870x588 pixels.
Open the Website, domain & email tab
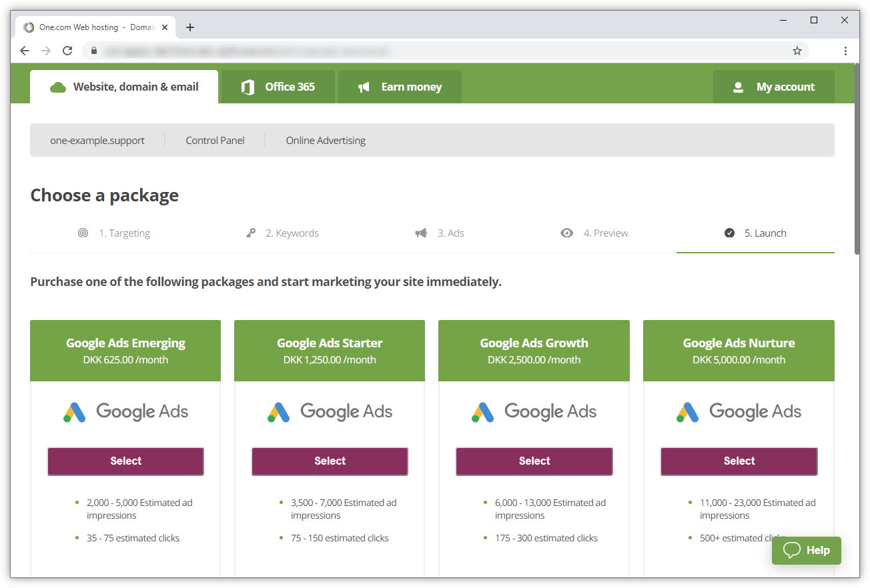pyautogui.click(x=124, y=87)
